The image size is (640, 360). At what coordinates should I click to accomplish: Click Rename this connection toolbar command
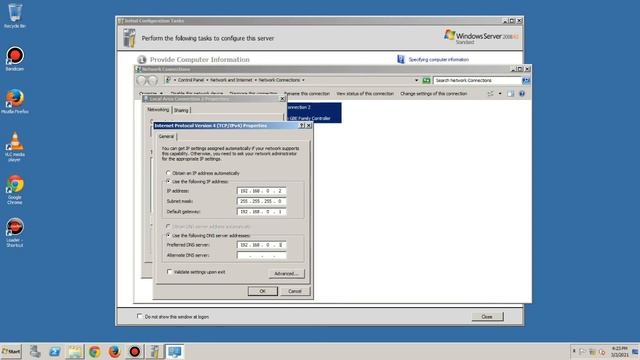coord(307,93)
